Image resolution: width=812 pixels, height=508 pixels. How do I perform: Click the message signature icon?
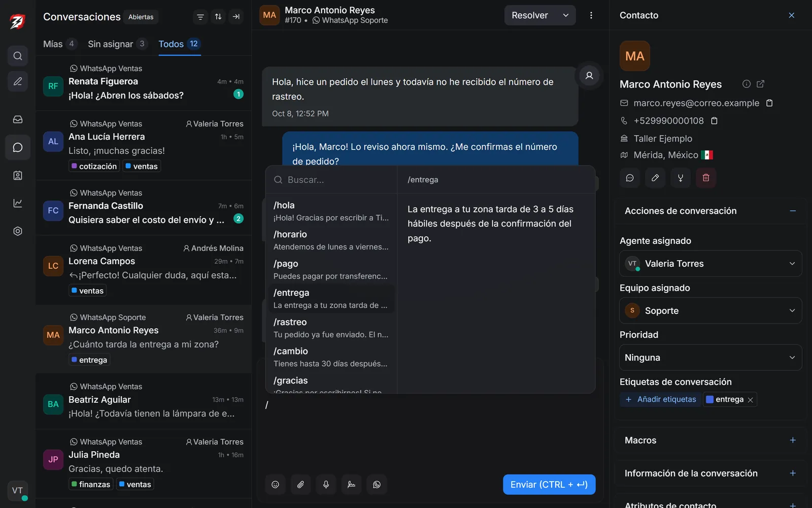pyautogui.click(x=351, y=485)
